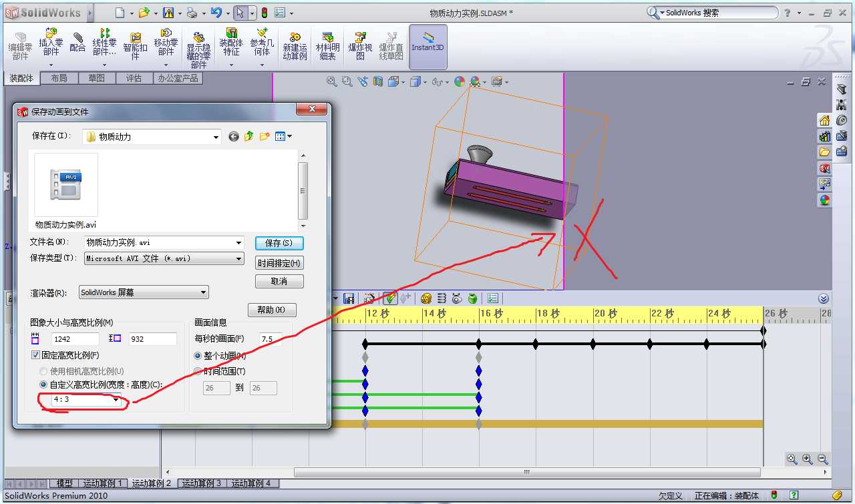Click the 新建运动算例 new motion study tool
Screen dimensions: 855x504
tap(295, 46)
